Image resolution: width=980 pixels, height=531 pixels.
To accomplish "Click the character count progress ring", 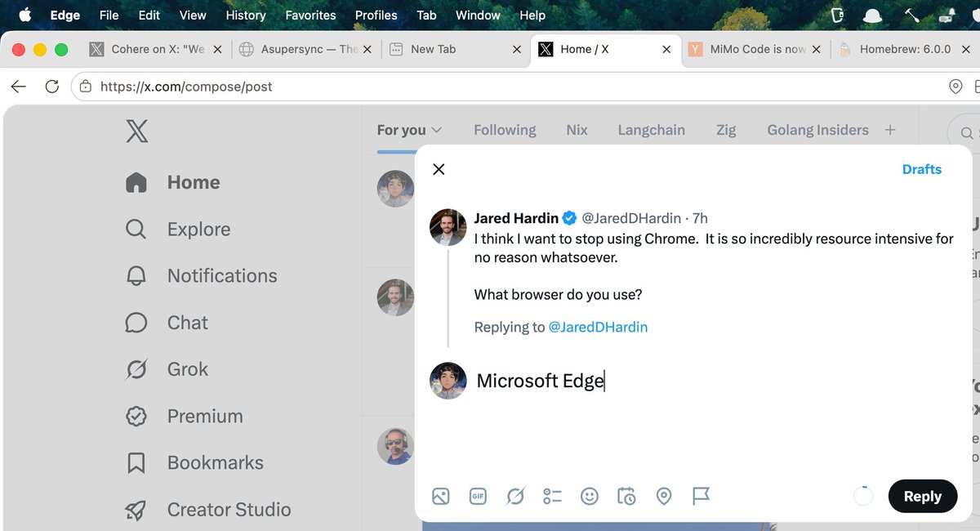I will pos(863,496).
